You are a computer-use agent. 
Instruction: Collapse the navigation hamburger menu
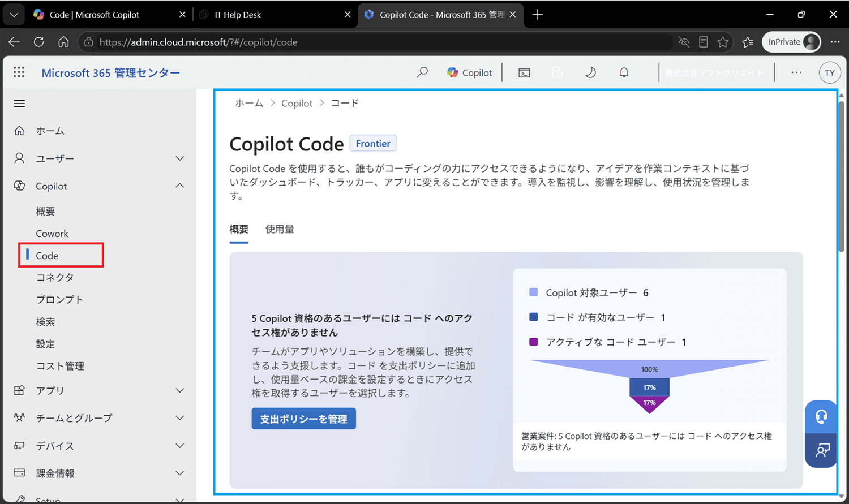[19, 104]
